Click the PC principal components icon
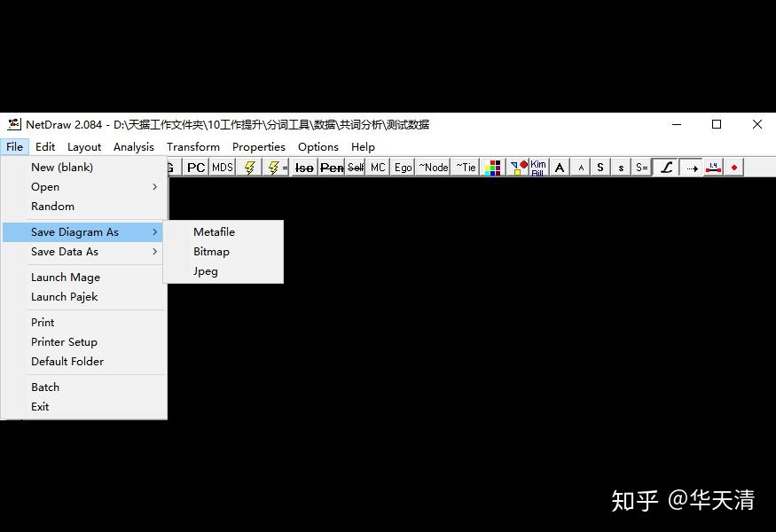This screenshot has width=776, height=532. point(195,167)
